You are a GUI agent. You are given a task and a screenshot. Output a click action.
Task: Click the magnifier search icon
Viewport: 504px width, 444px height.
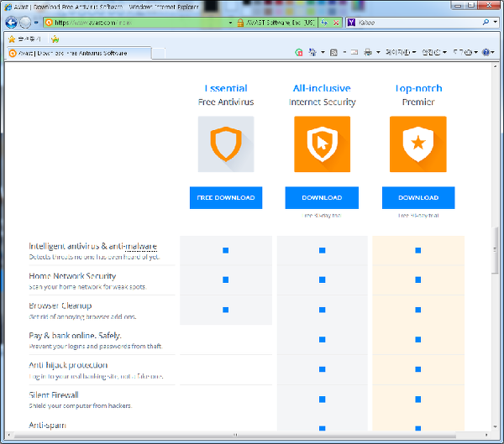(486, 22)
